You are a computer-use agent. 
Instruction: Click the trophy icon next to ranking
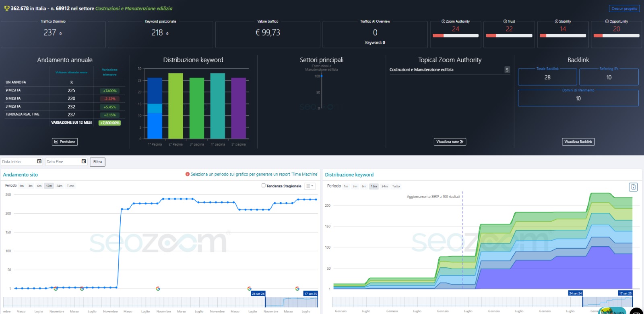[x=6, y=8]
